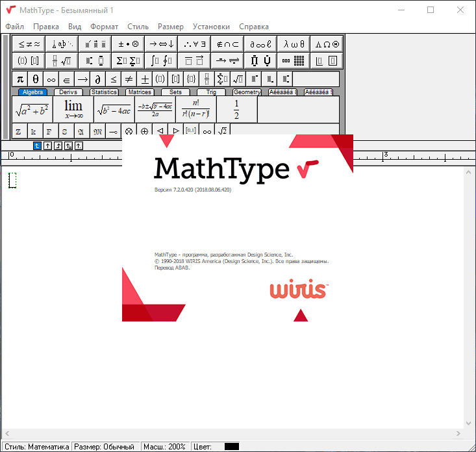Click the empty equation slot in editor
The image size is (476, 452).
pyautogui.click(x=12, y=181)
